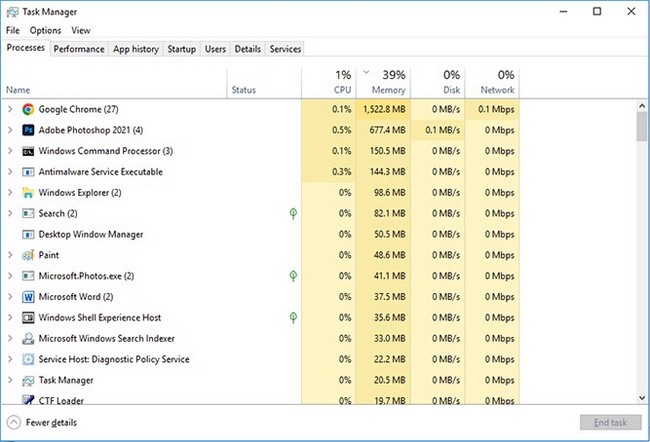Click the Google Chrome process icon
Viewport: 650px width, 442px height.
(28, 109)
